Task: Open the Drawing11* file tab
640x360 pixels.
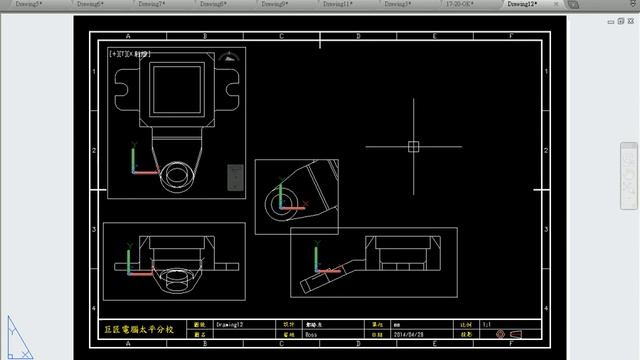Action: (x=337, y=4)
